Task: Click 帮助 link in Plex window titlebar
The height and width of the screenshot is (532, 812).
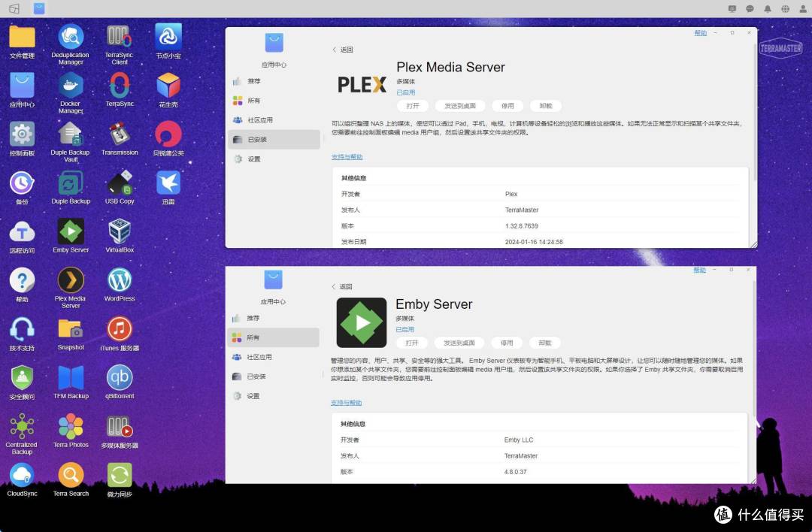Action: (x=700, y=32)
